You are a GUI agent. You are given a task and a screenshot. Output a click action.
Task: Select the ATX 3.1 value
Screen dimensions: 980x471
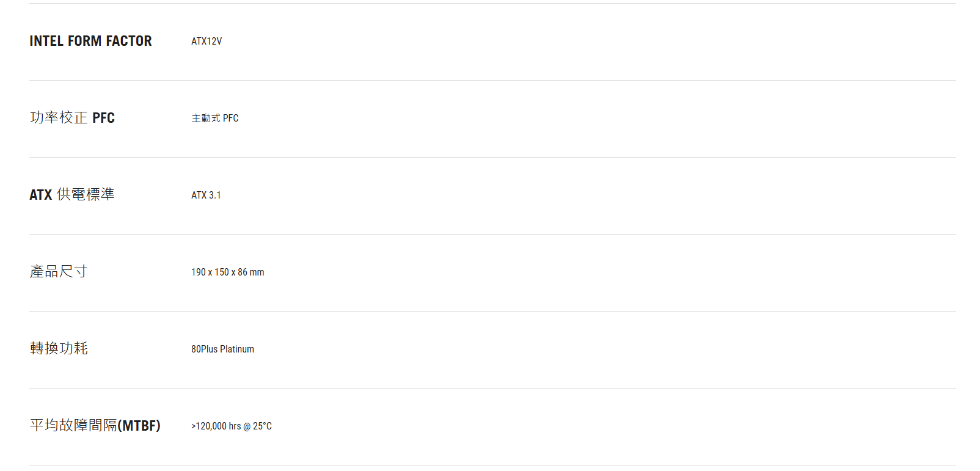click(206, 195)
